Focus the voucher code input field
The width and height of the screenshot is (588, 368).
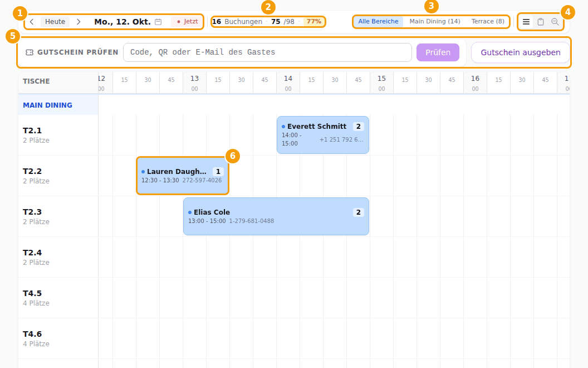tap(267, 52)
